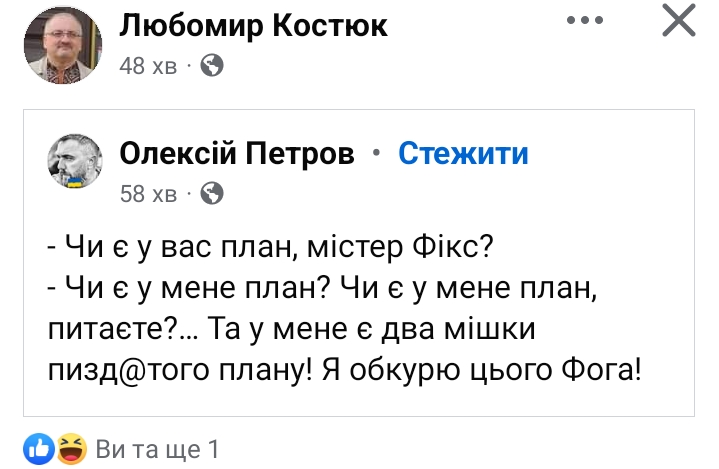Open the "48 хв" post timestamp
This screenshot has height=469, width=719.
(148, 66)
